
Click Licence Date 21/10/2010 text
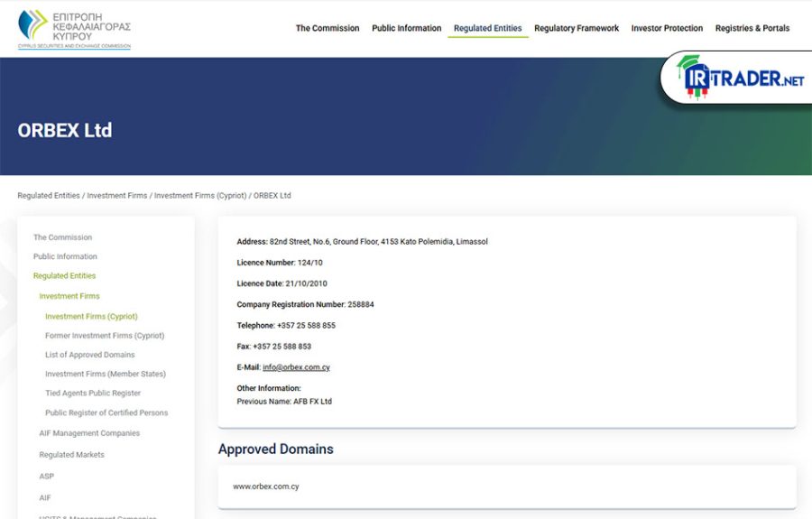pyautogui.click(x=281, y=283)
